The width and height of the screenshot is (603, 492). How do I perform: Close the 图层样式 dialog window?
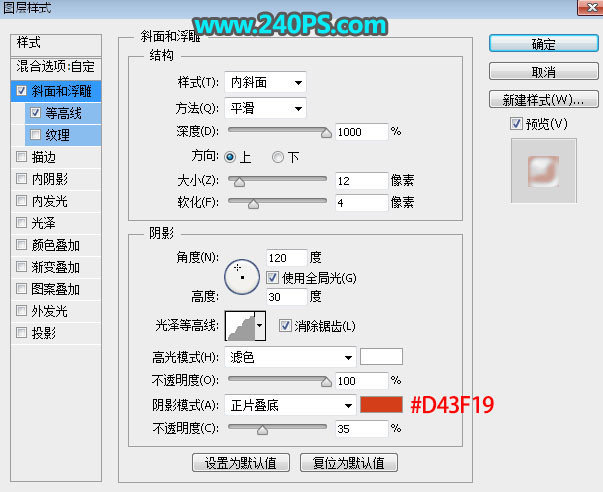point(590,7)
